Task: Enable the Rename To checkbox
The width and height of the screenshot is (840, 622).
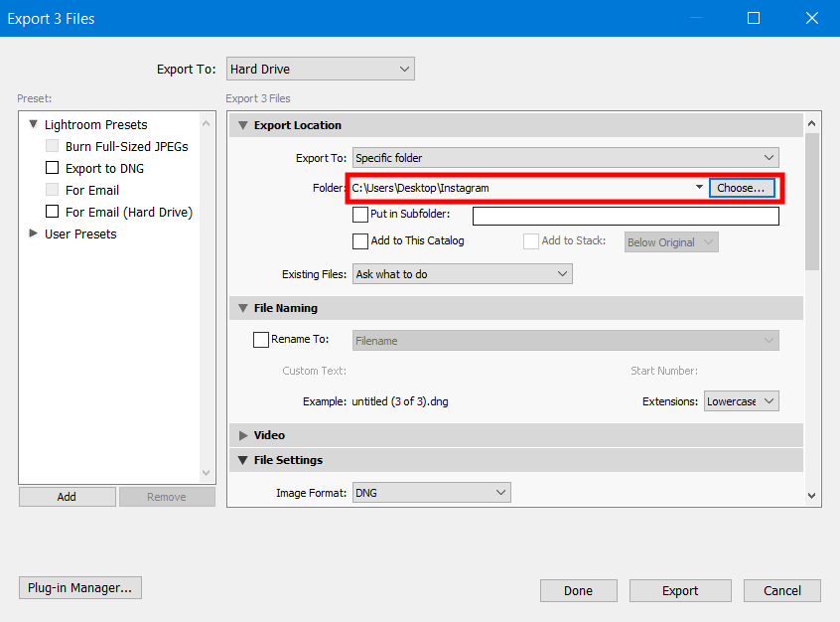Action: point(261,340)
